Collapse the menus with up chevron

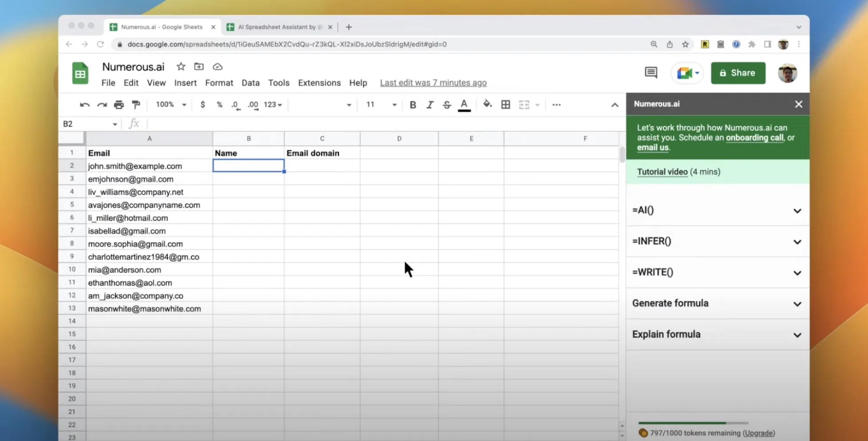pyautogui.click(x=615, y=105)
